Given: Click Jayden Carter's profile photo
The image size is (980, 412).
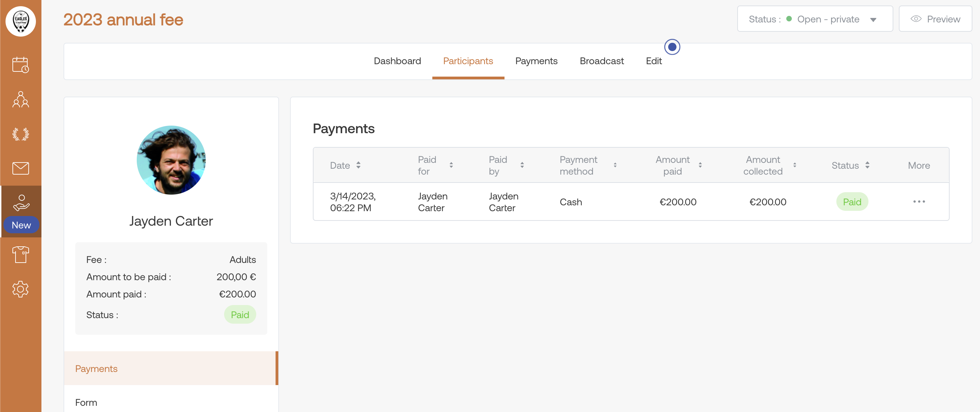Looking at the screenshot, I should click(171, 160).
